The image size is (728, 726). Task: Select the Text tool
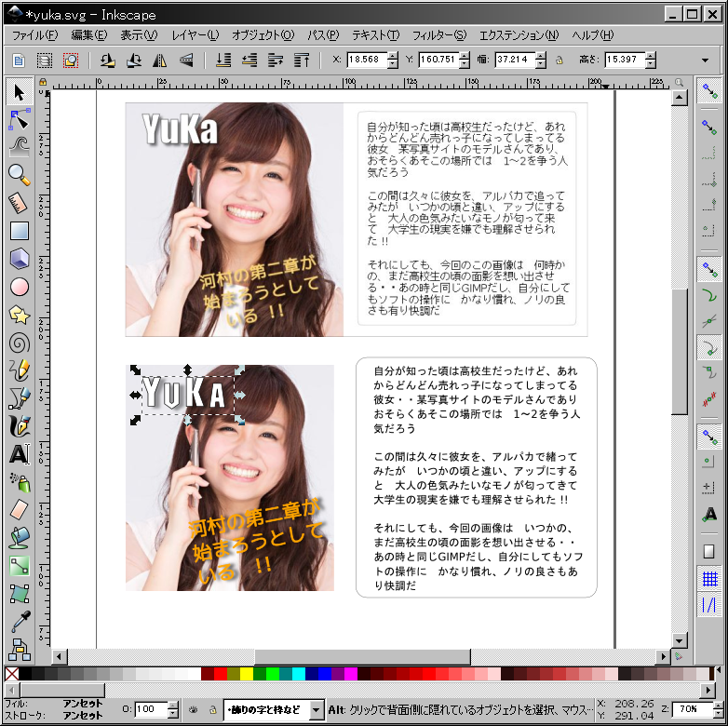[19, 453]
